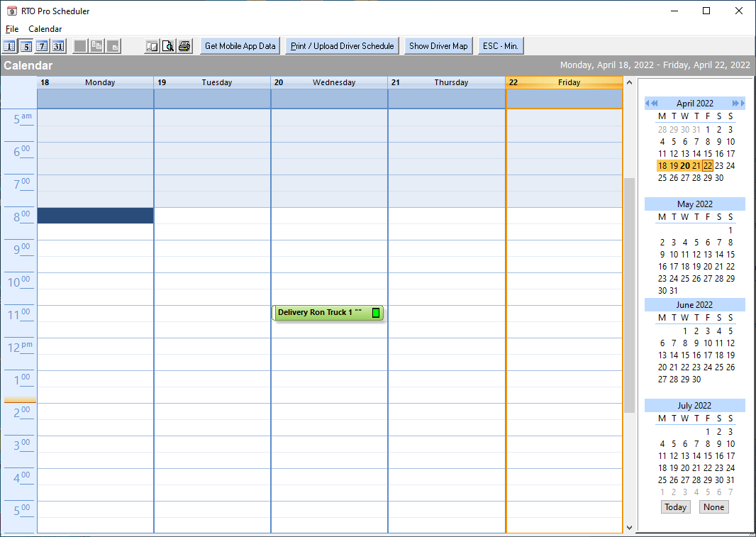The height and width of the screenshot is (537, 756).
Task: Open the File menu
Action: click(12, 29)
